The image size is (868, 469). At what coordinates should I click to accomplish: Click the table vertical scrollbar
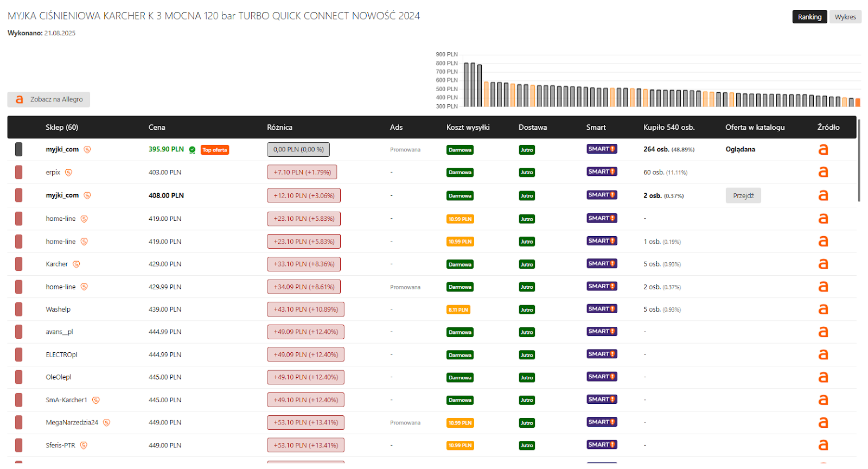(859, 161)
